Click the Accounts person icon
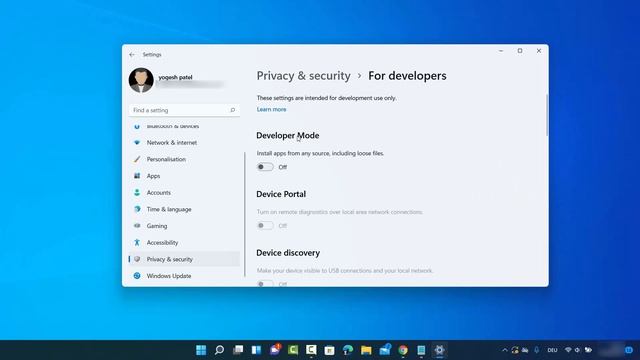 pyautogui.click(x=137, y=192)
